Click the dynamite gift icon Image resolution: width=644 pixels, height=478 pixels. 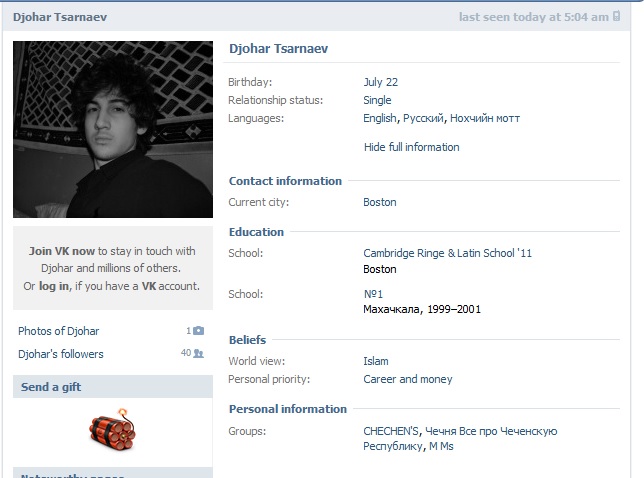pos(112,426)
